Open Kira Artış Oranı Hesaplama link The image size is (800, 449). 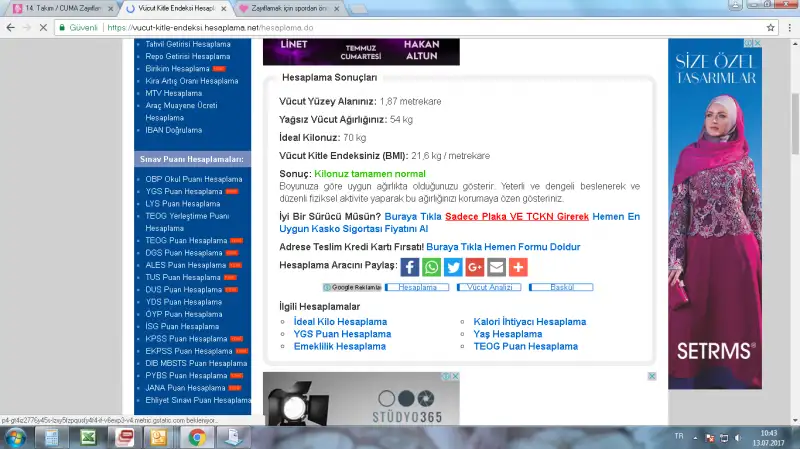192,81
